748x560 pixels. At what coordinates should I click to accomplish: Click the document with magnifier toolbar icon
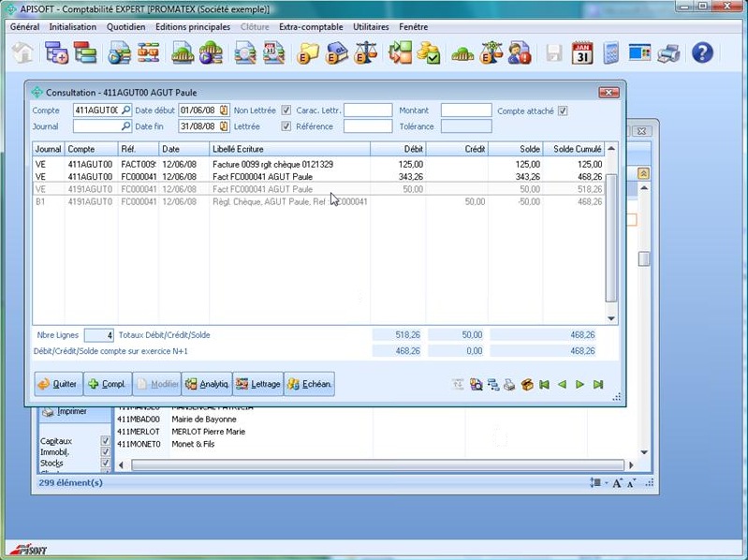[245, 53]
